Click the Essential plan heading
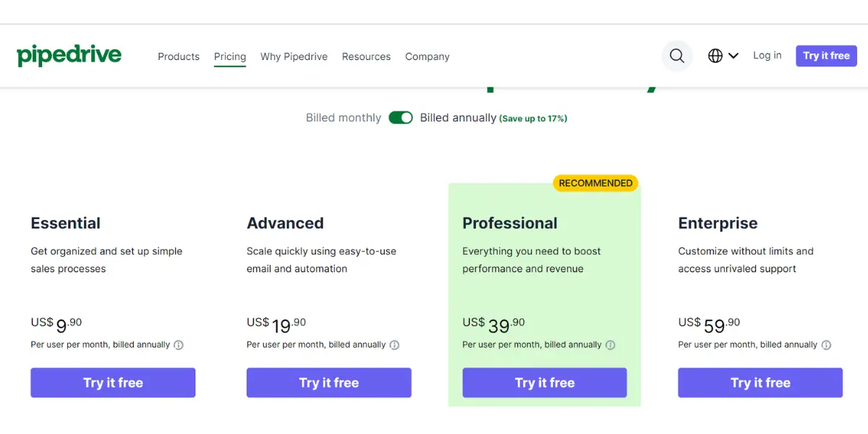Viewport: 868px width, 434px height. 66,224
